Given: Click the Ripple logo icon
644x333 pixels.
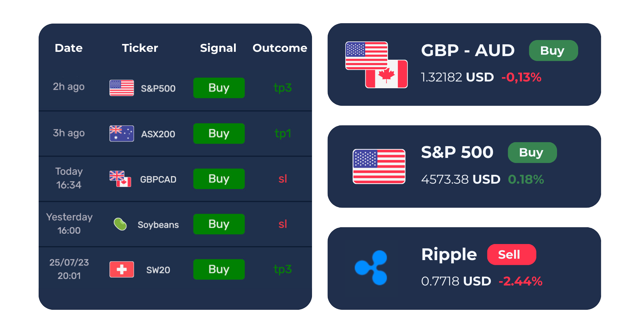Looking at the screenshot, I should coord(371,268).
